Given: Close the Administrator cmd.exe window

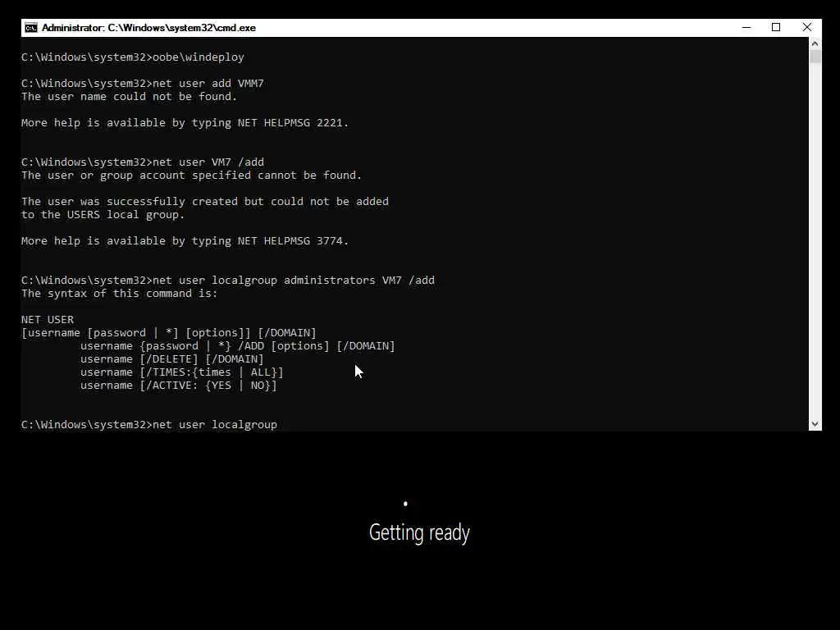Looking at the screenshot, I should coord(807,28).
